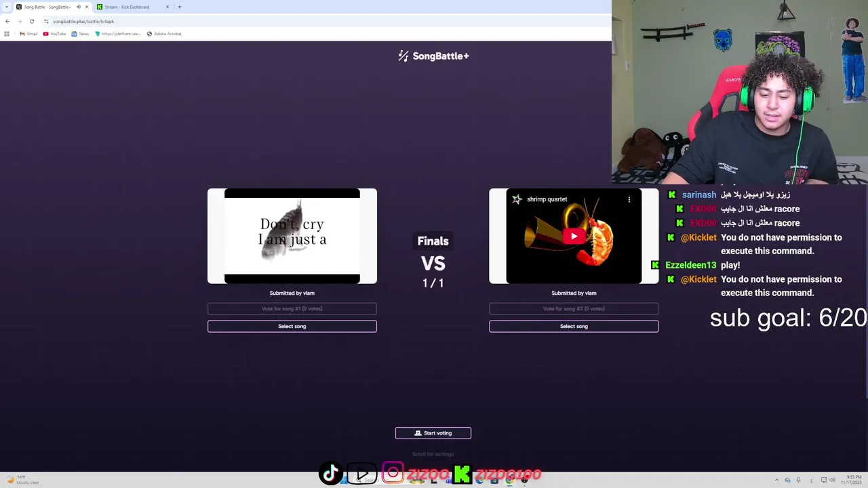Open the volume control in system tray

832,480
